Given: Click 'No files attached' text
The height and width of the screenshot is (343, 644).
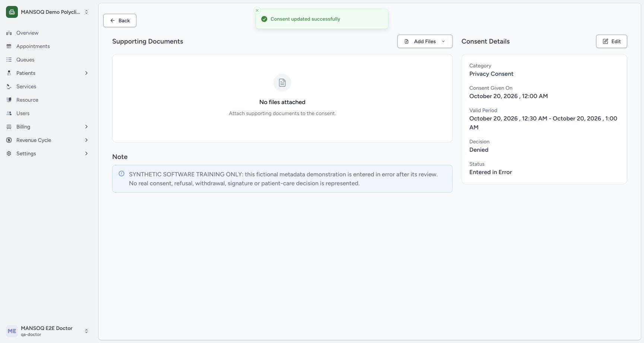Looking at the screenshot, I should pos(282,102).
